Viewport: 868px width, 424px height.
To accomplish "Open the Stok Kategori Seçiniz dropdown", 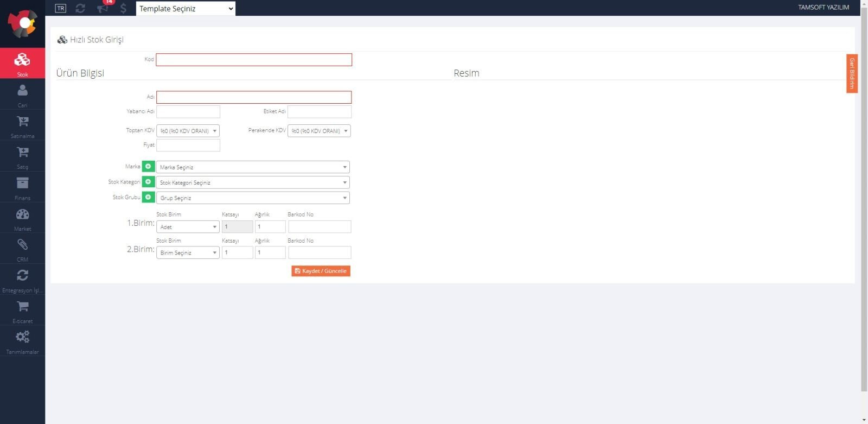I will pyautogui.click(x=253, y=182).
